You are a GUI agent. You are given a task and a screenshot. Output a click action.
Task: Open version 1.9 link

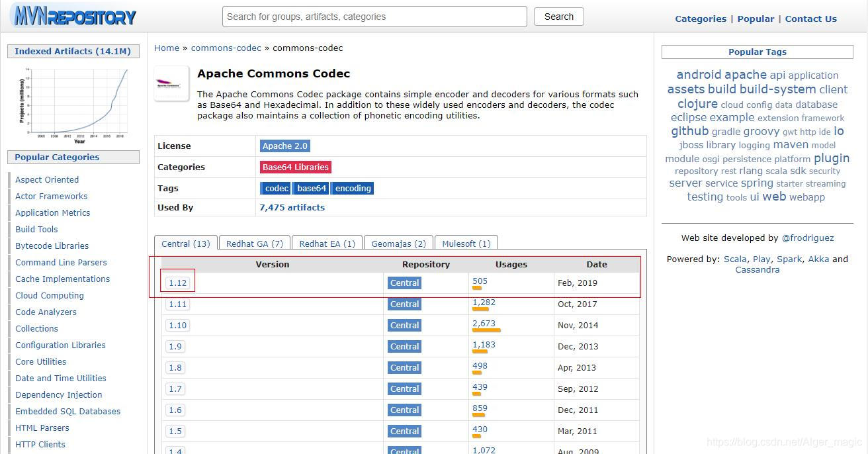pos(175,346)
